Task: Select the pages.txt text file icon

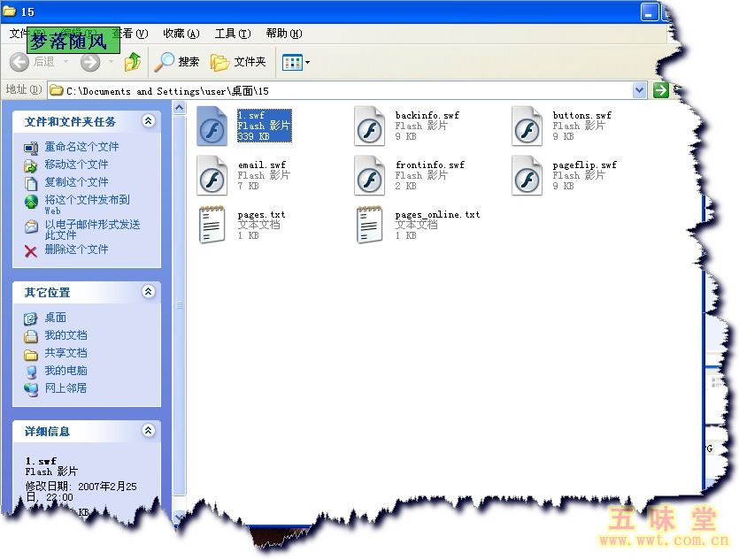Action: [x=212, y=225]
